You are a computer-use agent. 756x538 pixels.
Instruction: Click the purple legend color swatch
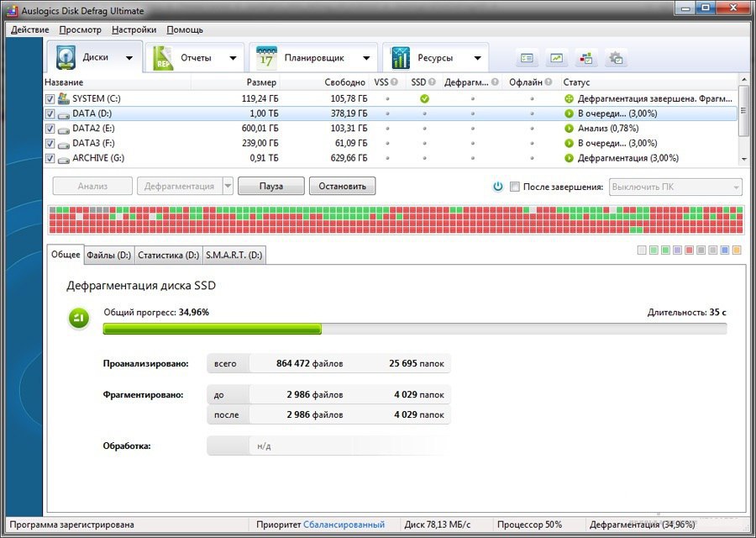[677, 250]
